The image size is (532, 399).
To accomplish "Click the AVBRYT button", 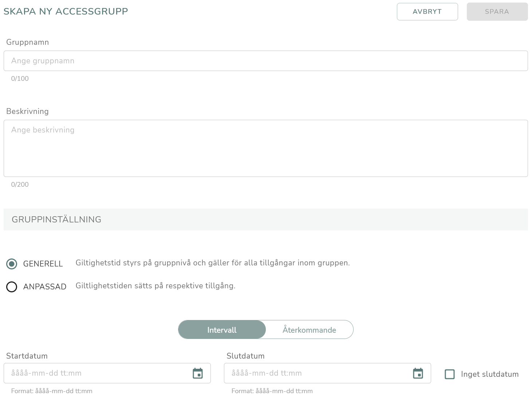I will coord(427,12).
